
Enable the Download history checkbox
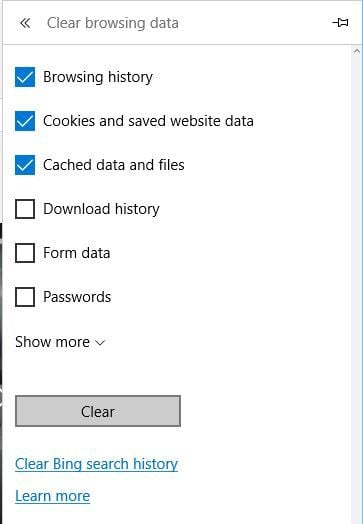click(x=25, y=209)
